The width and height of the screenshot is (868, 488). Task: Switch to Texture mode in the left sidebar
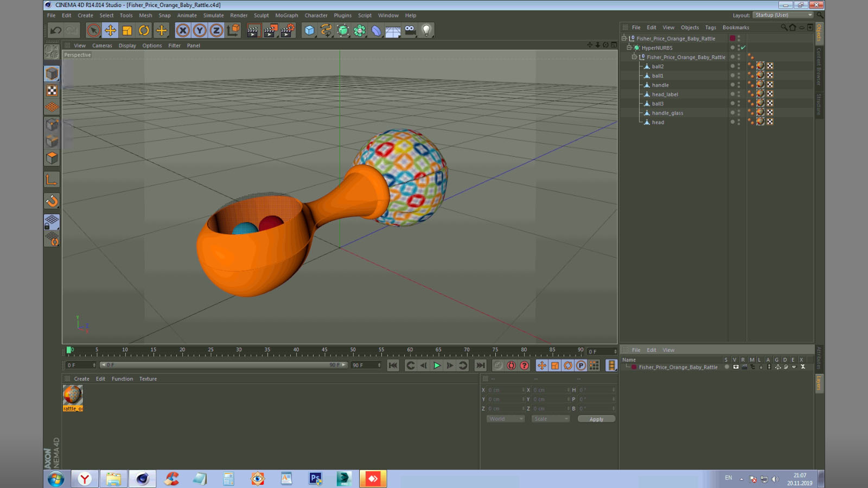point(52,91)
